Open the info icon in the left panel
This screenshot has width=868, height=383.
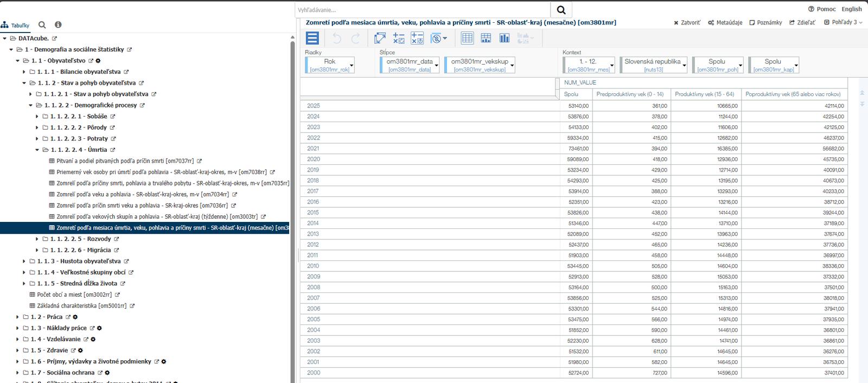(58, 24)
